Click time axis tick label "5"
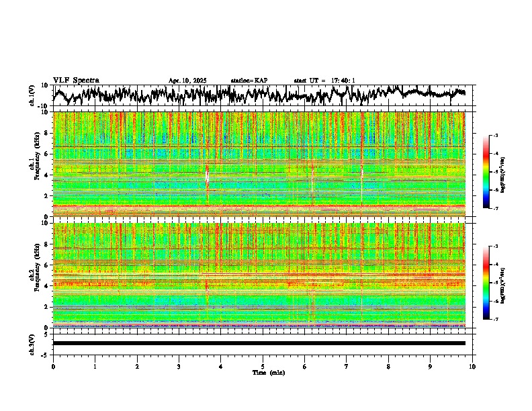 click(x=263, y=367)
